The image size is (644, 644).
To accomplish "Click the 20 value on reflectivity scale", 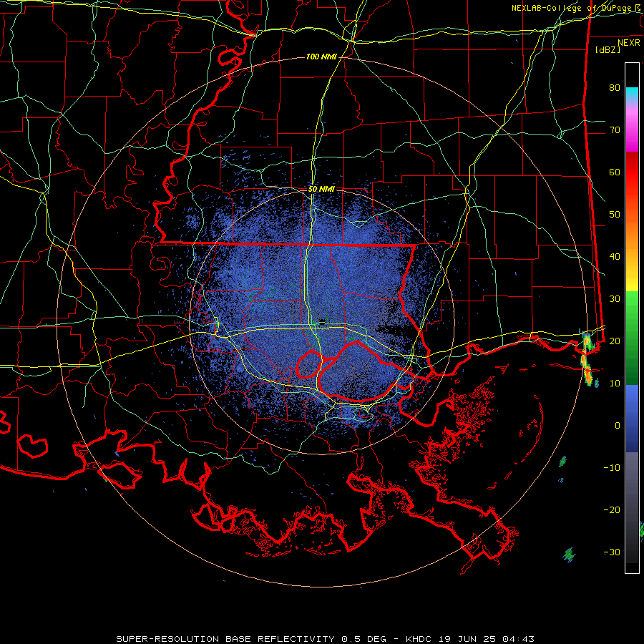I will (615, 341).
